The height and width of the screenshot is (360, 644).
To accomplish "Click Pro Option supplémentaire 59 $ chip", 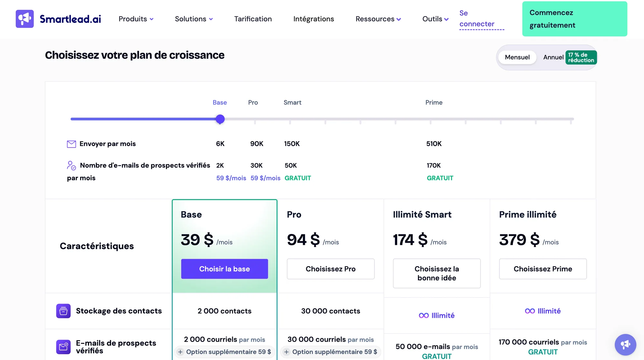I will point(331,352).
